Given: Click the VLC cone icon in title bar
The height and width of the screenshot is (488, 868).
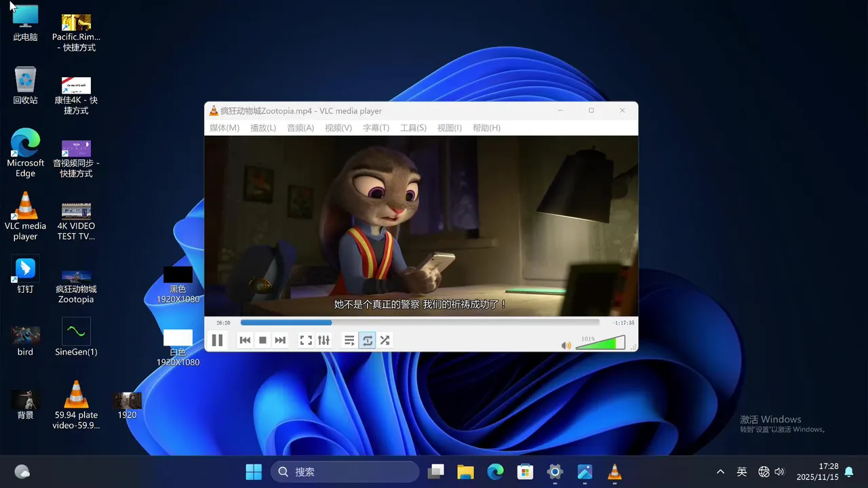Looking at the screenshot, I should 214,111.
